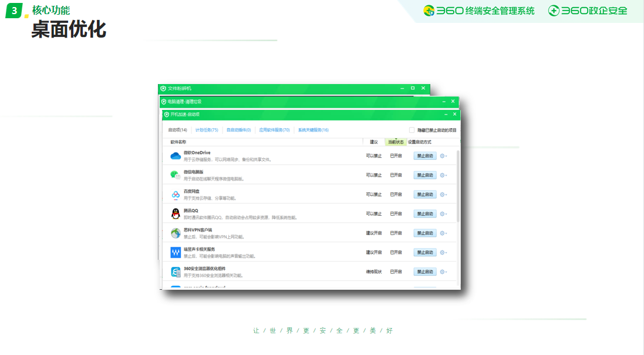
Task: Click 禁止启动 for 360安全浏览器优化组件
Action: tap(425, 272)
